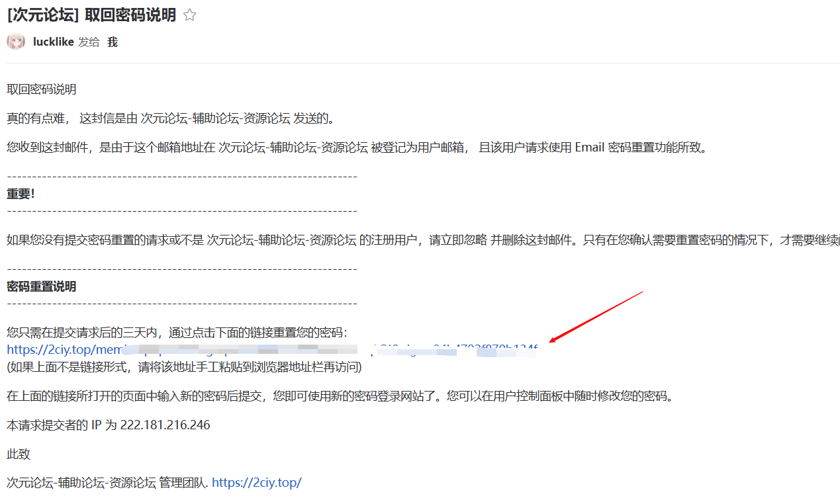Click the 重要! bold heading
The height and width of the screenshot is (504, 840).
(21, 194)
